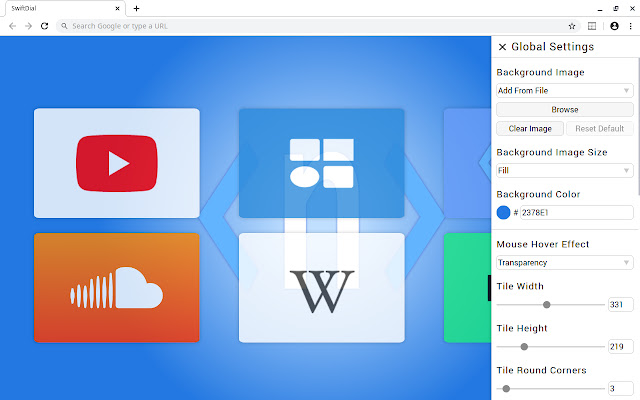640x400 pixels.
Task: Open the browser three-dot menu
Action: pyautogui.click(x=631, y=26)
